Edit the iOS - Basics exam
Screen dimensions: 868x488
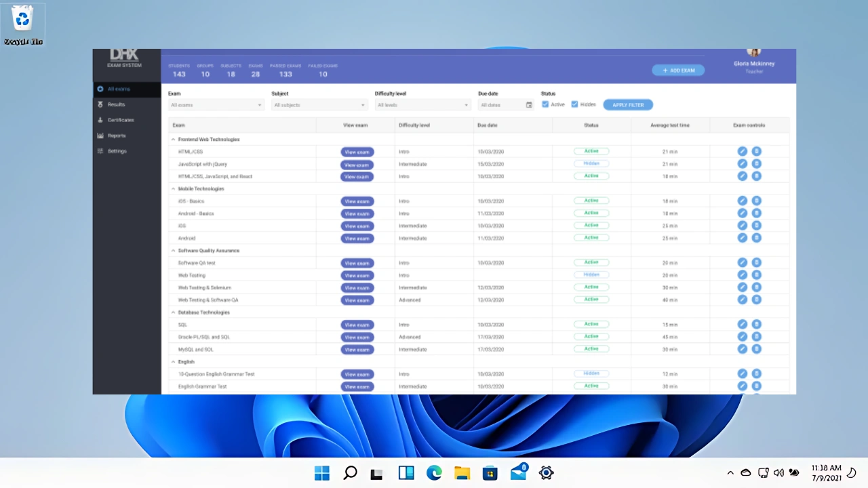742,201
